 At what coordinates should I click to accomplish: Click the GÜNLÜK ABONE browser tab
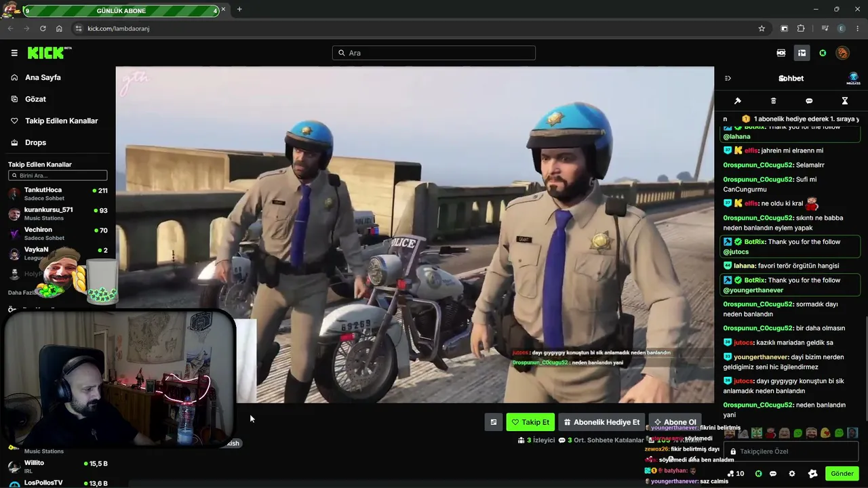121,10
